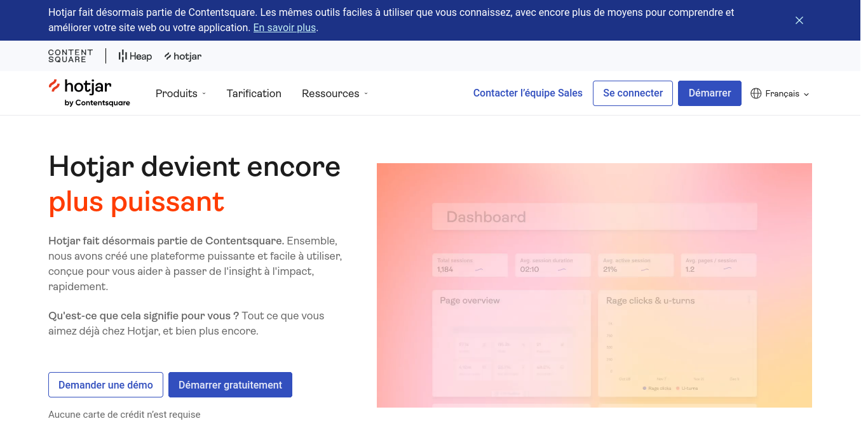Click the Demander une démo button
The width and height of the screenshot is (868, 433).
(105, 385)
